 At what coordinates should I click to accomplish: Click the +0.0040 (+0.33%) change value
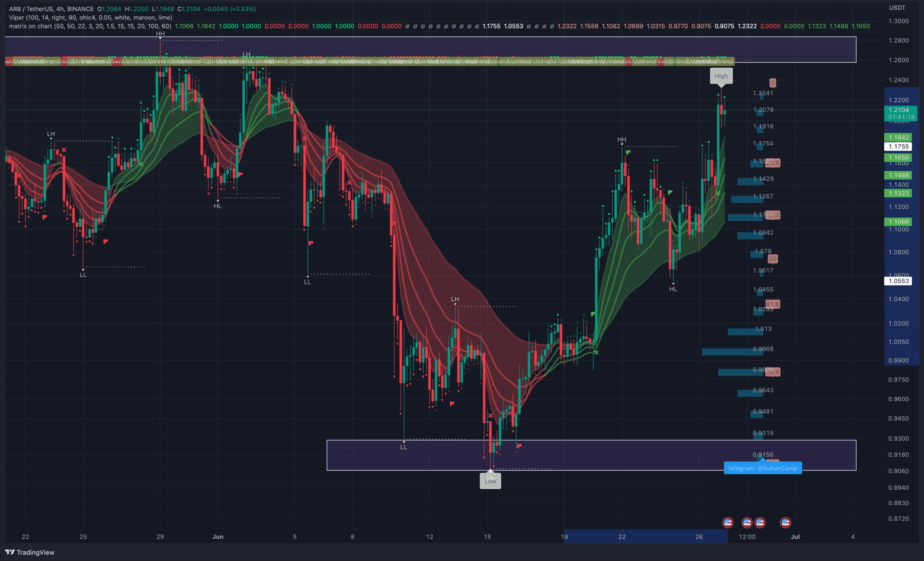tap(230, 9)
